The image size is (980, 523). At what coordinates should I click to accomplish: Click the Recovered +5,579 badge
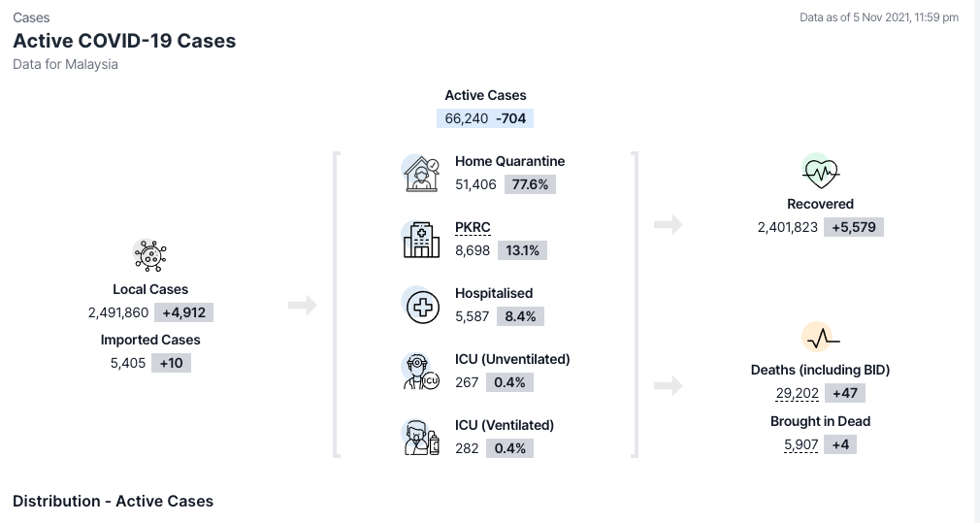tap(854, 228)
